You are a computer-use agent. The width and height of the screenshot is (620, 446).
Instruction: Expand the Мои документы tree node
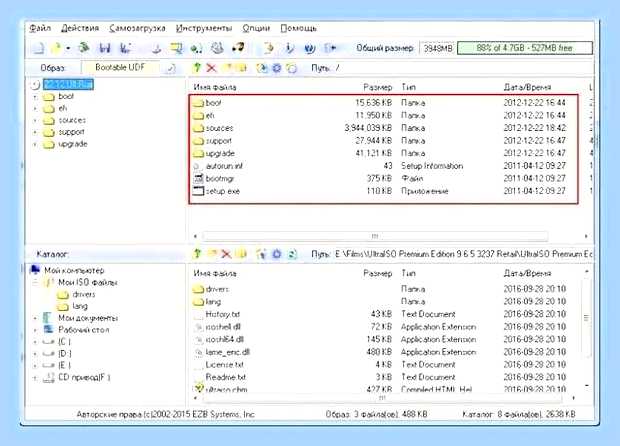pos(35,318)
